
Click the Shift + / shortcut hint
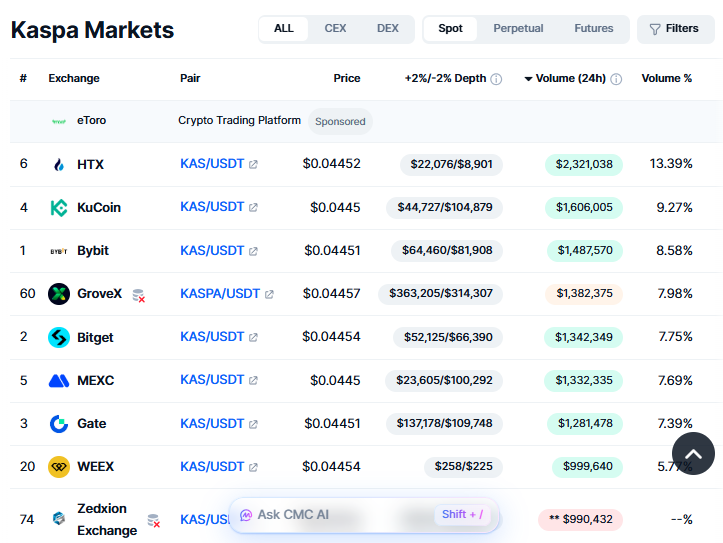[462, 514]
